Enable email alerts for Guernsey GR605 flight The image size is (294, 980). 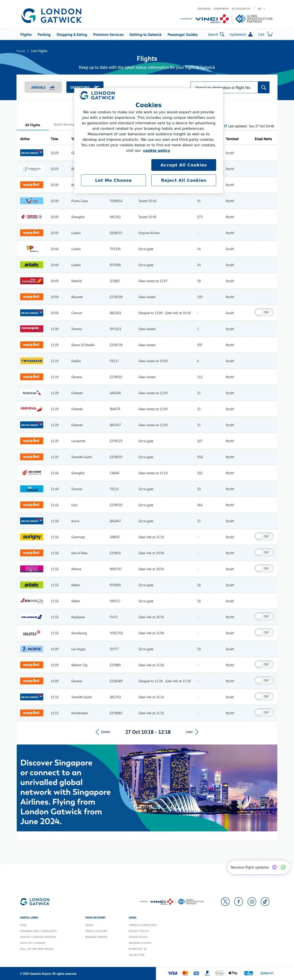tap(264, 536)
